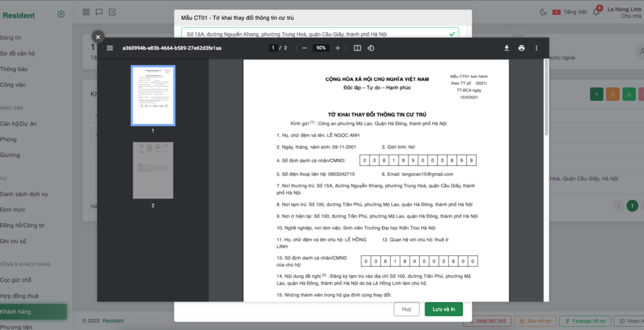Image resolution: width=644 pixels, height=330 pixels.
Task: Zoom out the PDF document
Action: (x=304, y=48)
